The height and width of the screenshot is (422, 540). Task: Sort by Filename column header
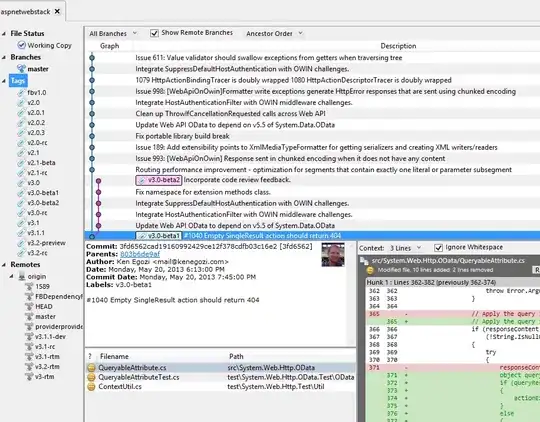[114, 357]
